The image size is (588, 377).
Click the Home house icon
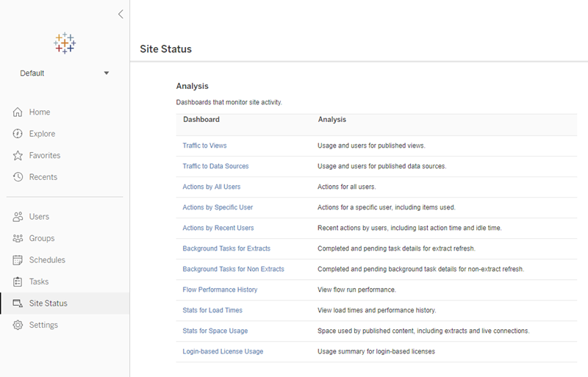coord(18,112)
